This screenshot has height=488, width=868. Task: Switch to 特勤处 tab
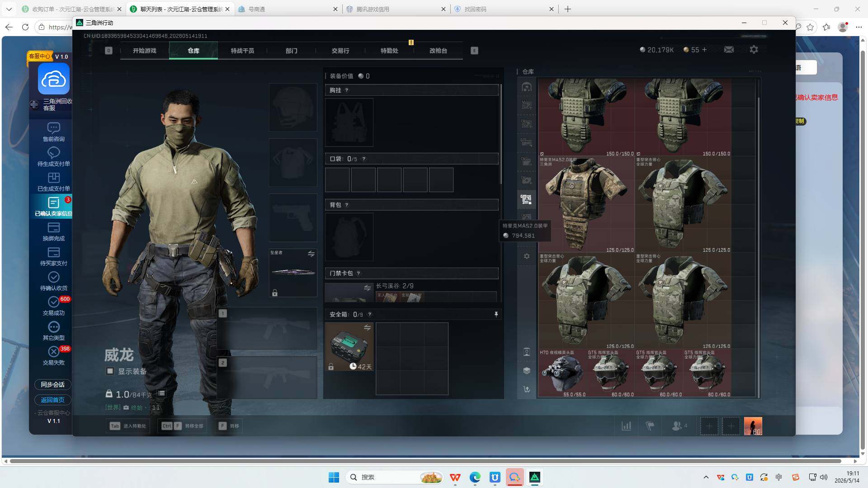pos(389,51)
